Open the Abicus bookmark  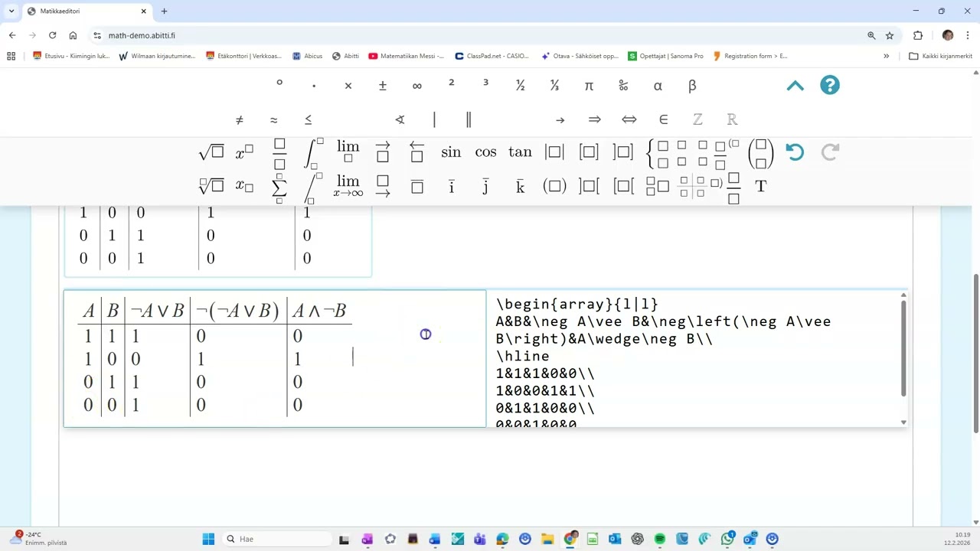308,56
